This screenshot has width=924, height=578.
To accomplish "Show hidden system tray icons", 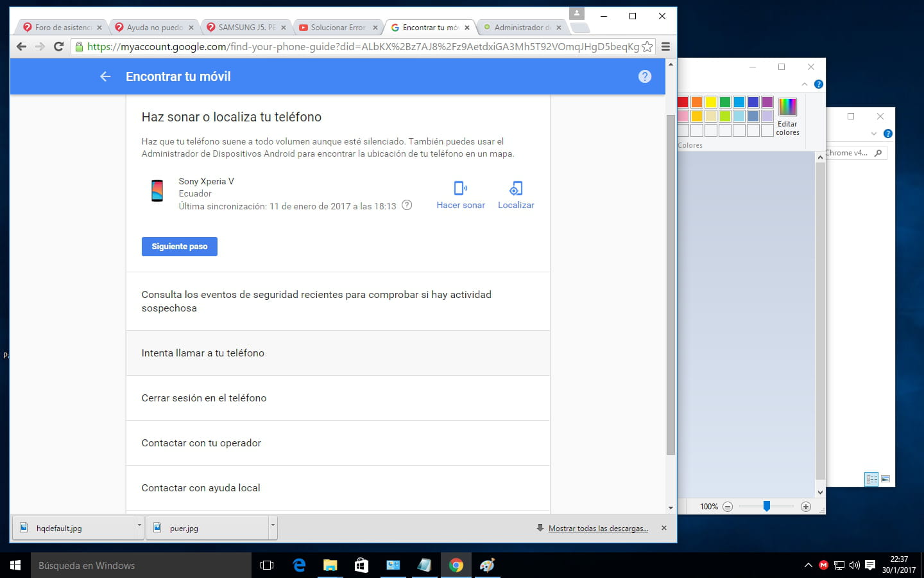I will (x=808, y=565).
